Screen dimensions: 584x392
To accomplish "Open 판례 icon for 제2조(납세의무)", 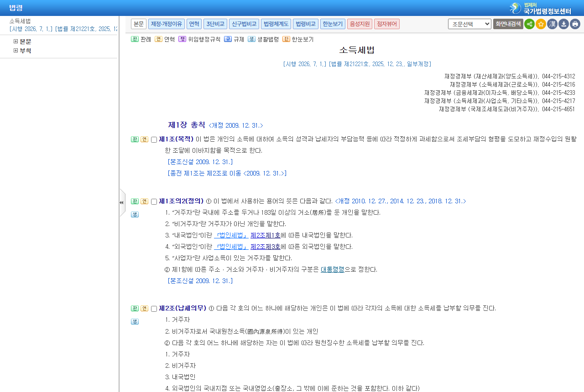I will pos(135,309).
